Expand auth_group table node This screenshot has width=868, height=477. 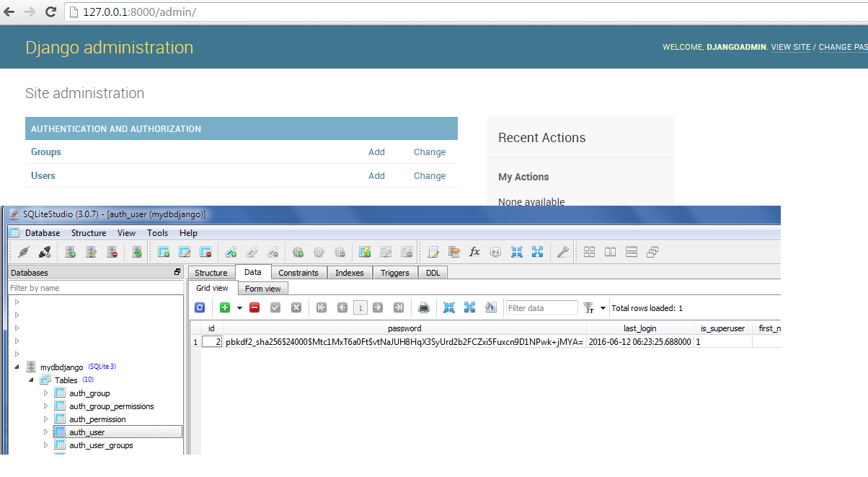coord(46,393)
